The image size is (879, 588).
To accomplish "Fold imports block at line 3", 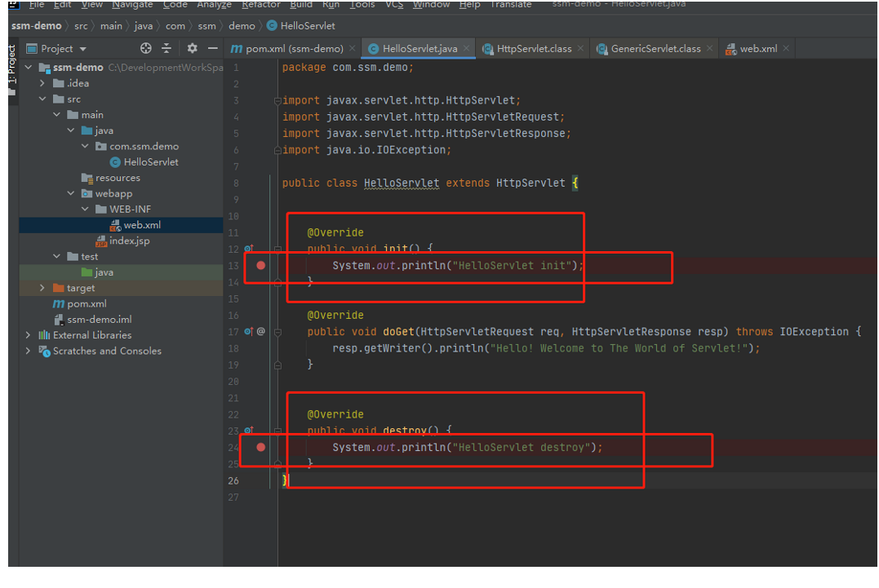I will (277, 101).
